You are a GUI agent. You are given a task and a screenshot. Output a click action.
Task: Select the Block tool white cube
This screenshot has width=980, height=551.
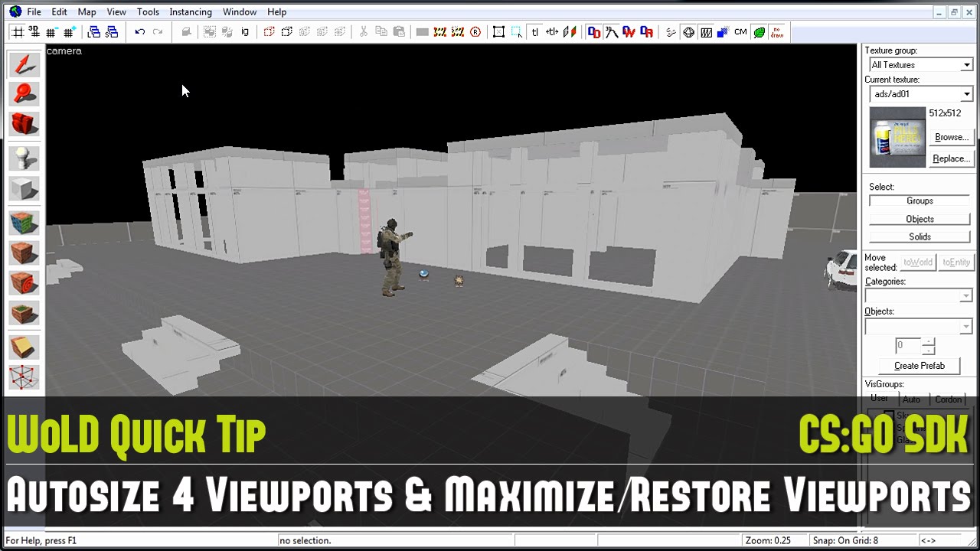point(24,189)
